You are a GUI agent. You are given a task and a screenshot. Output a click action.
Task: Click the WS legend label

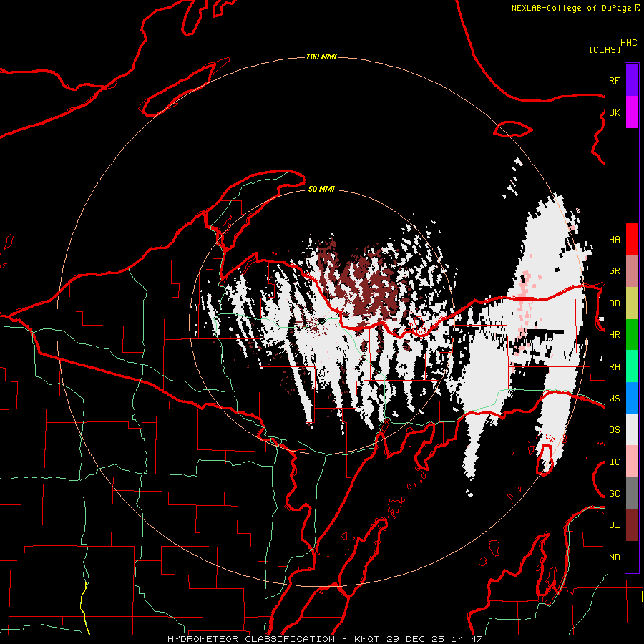pyautogui.click(x=614, y=399)
